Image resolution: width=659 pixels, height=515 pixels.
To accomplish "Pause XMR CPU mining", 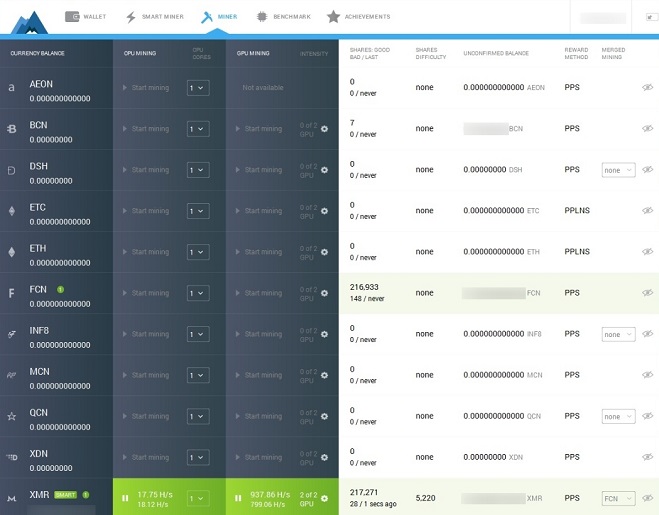I will (x=125, y=499).
